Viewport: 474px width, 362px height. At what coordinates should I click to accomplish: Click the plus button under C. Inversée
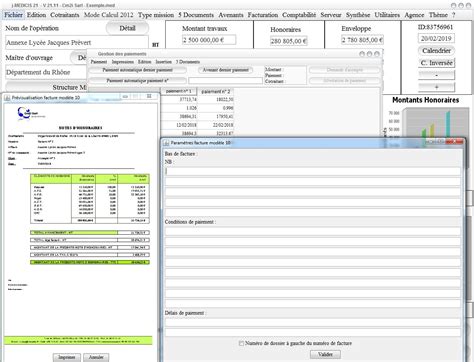click(436, 87)
